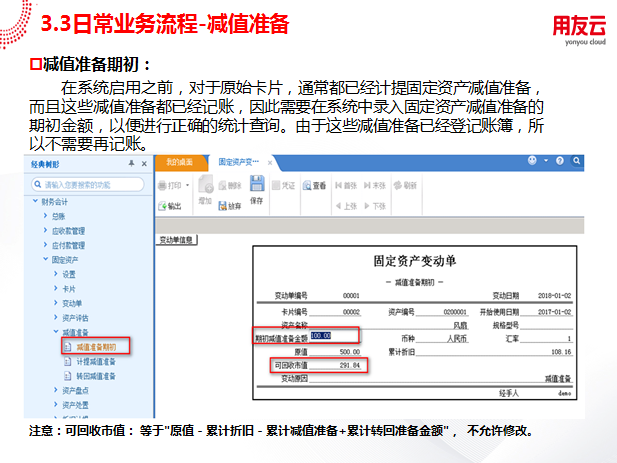617x463 pixels.
Task: Open the dropdown arrow beside the smiley icon
Action: pyautogui.click(x=546, y=160)
